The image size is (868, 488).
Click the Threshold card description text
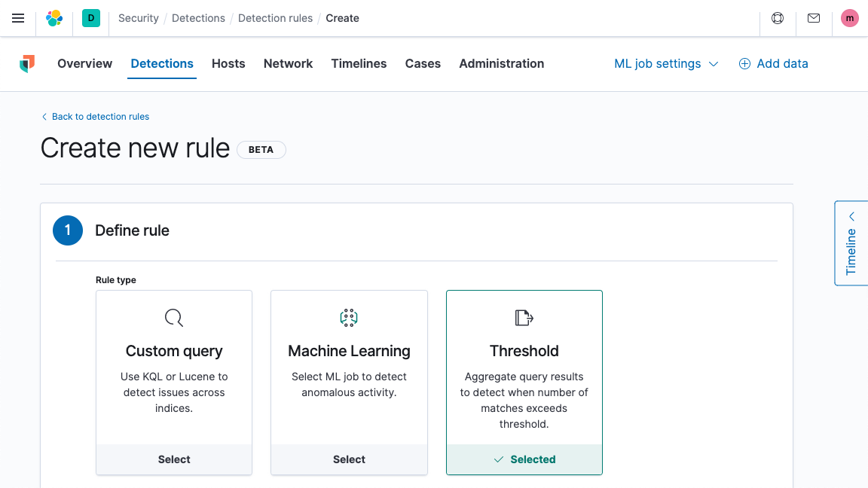[x=524, y=400]
